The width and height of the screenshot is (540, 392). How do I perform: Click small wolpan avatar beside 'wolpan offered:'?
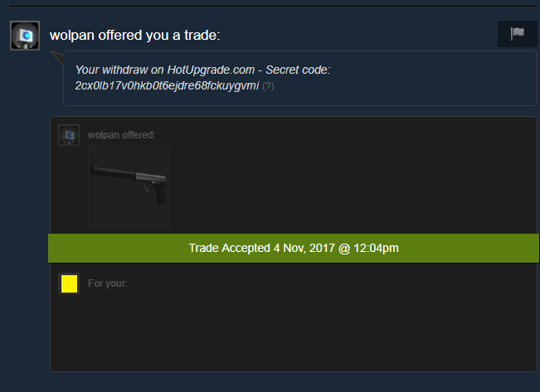coord(69,135)
